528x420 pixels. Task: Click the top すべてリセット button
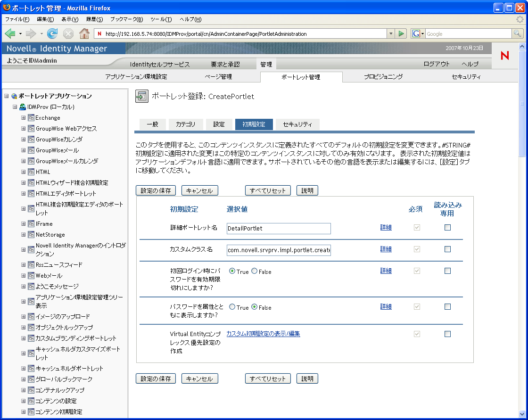pos(268,190)
